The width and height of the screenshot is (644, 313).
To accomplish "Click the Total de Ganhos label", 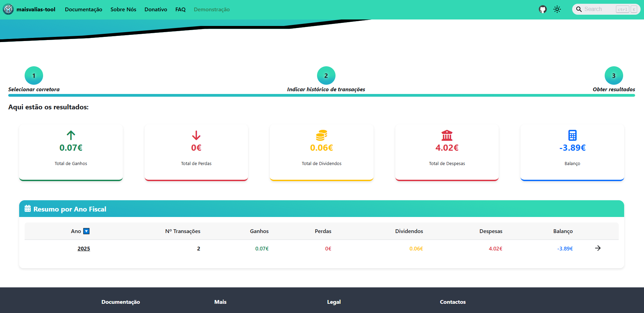I will click(71, 164).
